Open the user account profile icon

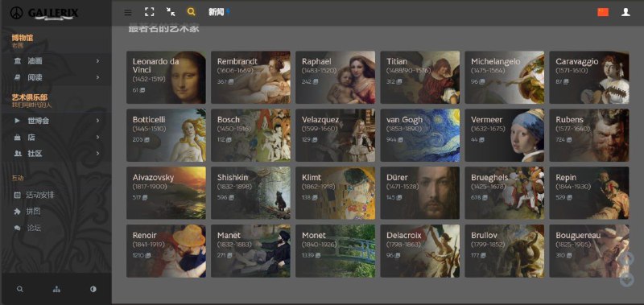click(x=625, y=12)
